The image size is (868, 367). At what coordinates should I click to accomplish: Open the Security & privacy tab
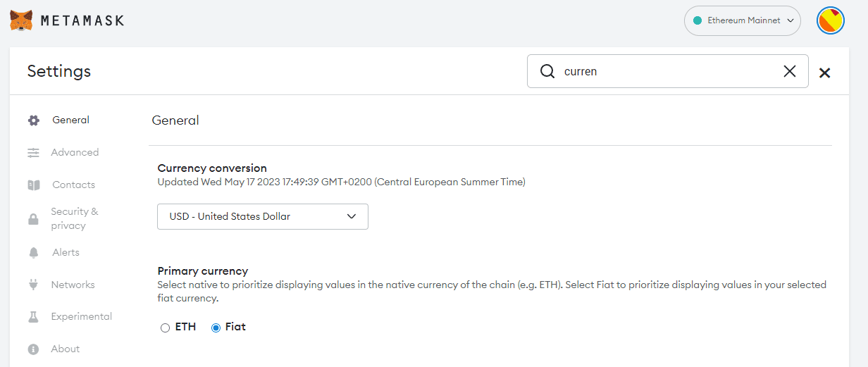click(x=74, y=218)
